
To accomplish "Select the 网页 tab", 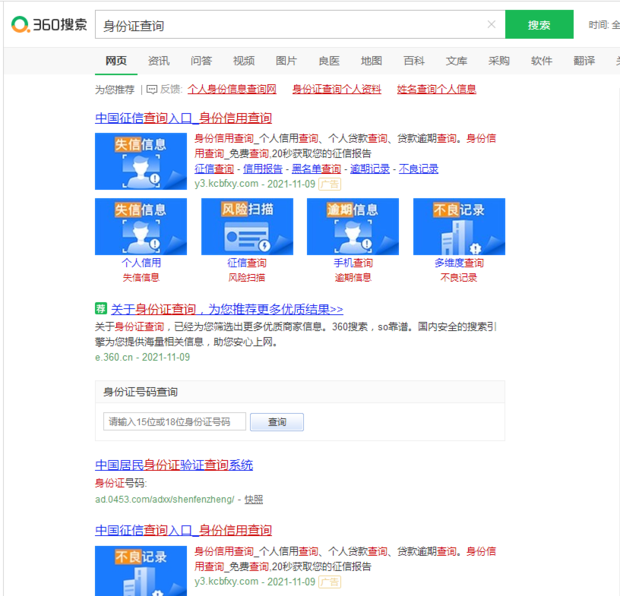I will point(116,61).
